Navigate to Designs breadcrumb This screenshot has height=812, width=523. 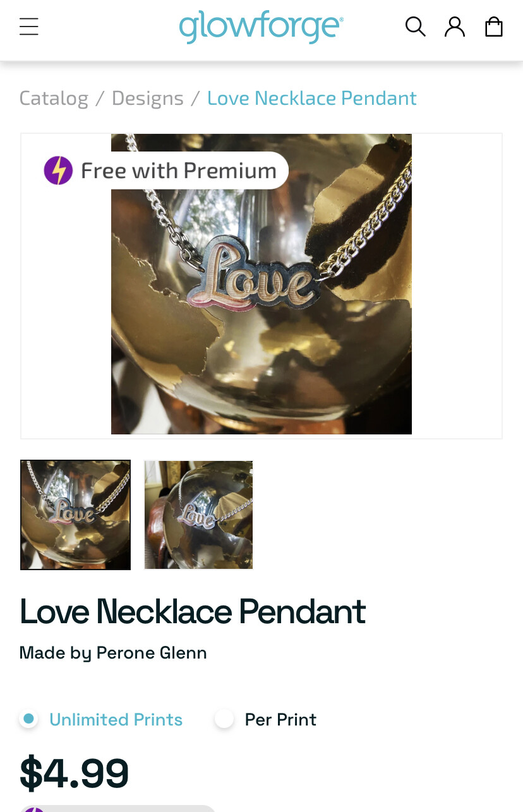(148, 99)
